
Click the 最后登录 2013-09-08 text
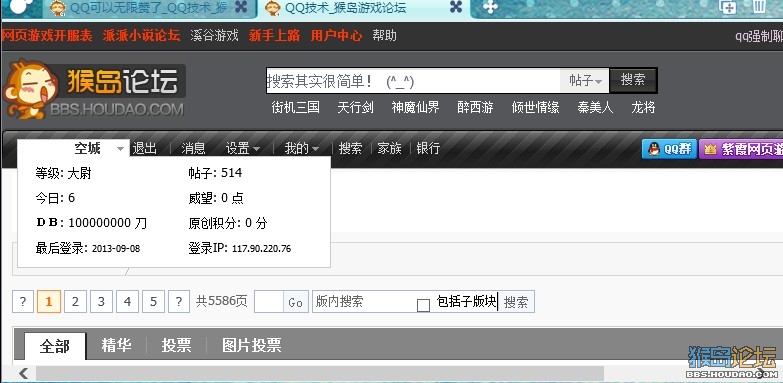click(x=88, y=248)
